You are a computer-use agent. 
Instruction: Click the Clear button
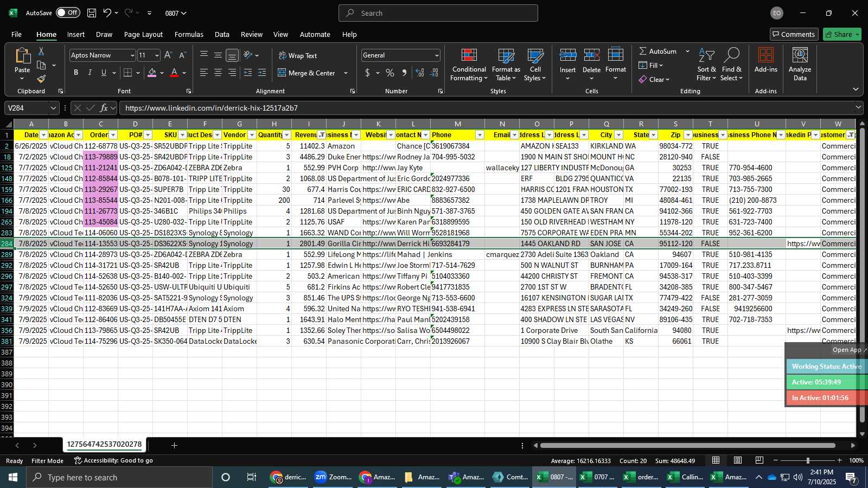(654, 79)
